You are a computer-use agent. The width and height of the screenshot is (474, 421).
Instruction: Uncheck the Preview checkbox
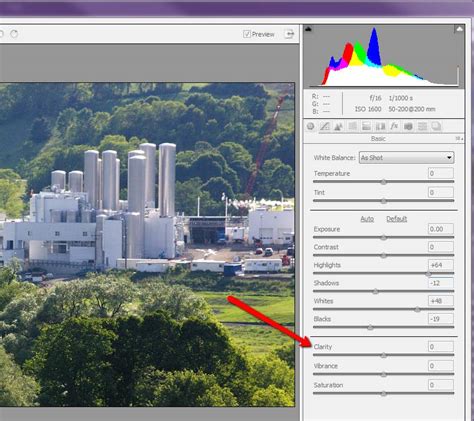coord(247,34)
